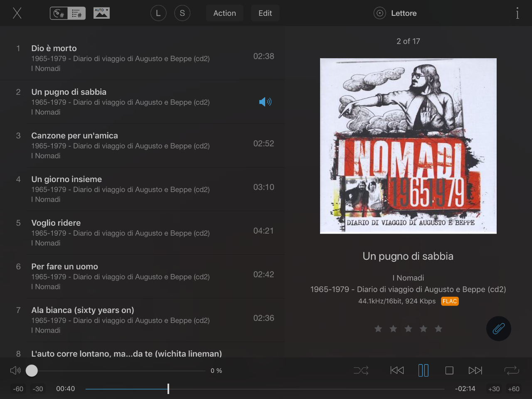This screenshot has width=532, height=399.
Task: Toggle the album/track list view switcher
Action: point(68,13)
